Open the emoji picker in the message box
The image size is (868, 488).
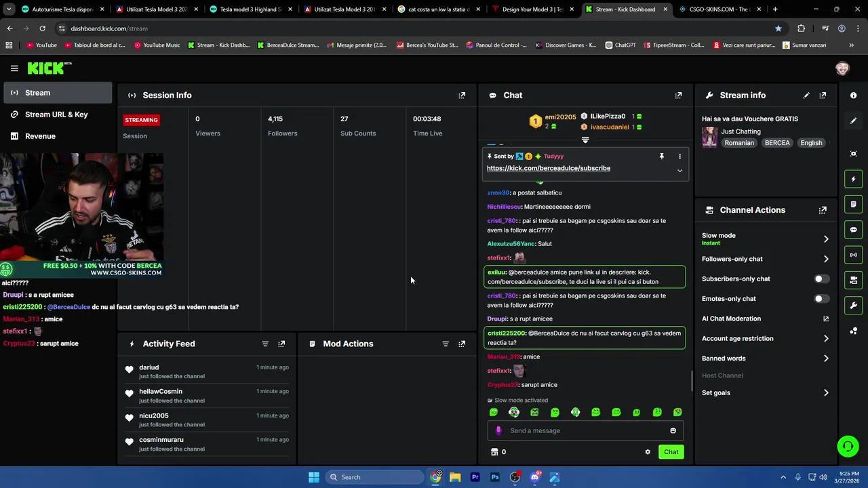(x=673, y=430)
